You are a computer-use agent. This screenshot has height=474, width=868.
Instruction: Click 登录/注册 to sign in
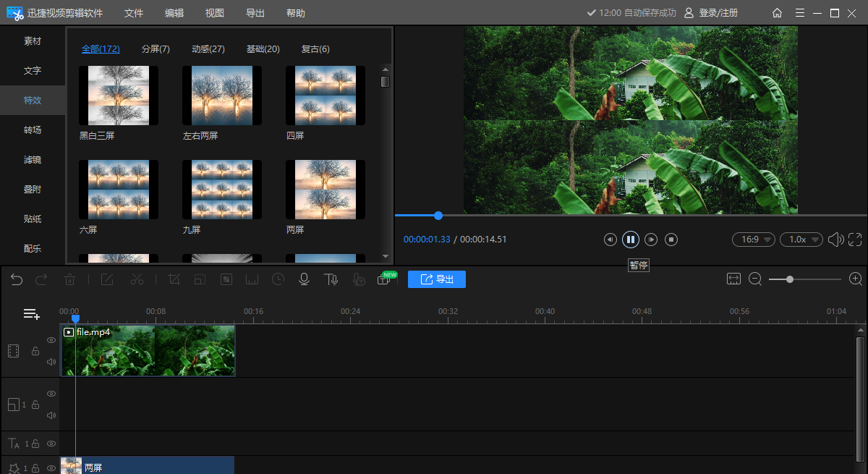(x=712, y=13)
